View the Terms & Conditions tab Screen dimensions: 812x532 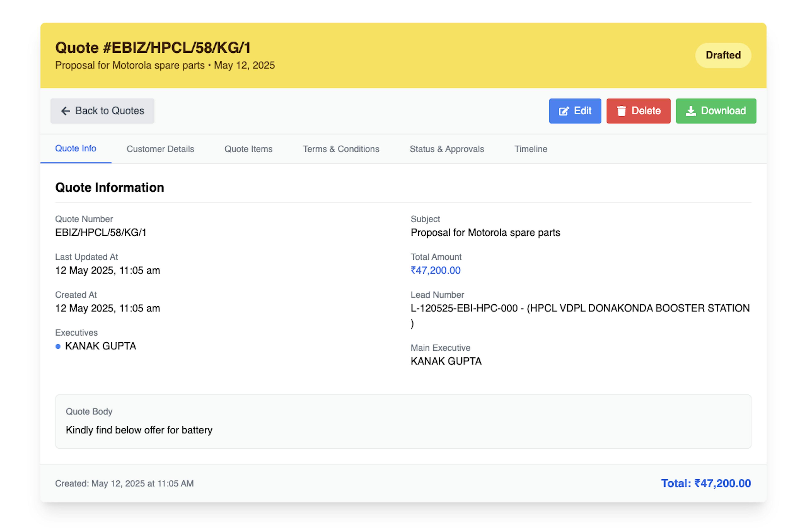[341, 149]
